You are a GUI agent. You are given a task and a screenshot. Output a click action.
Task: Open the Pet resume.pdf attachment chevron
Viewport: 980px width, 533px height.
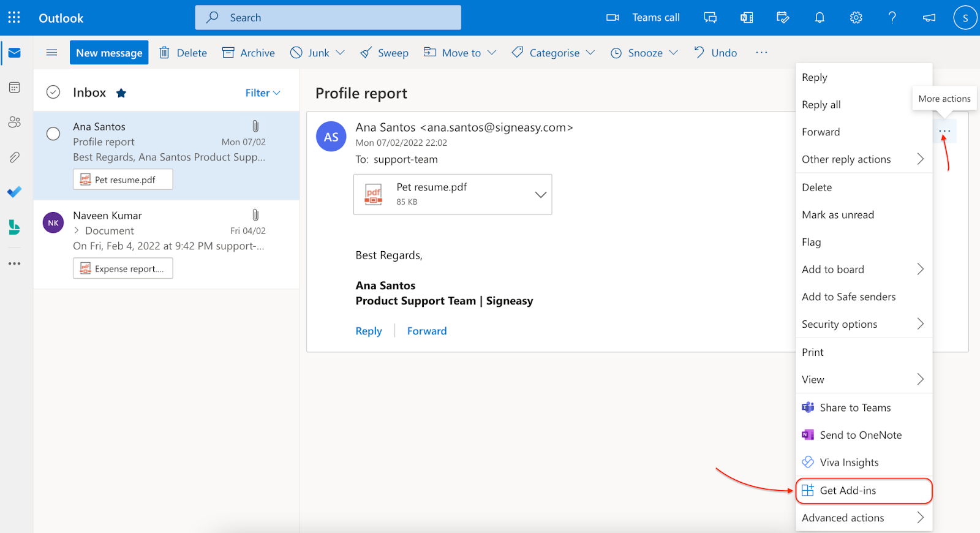(540, 195)
